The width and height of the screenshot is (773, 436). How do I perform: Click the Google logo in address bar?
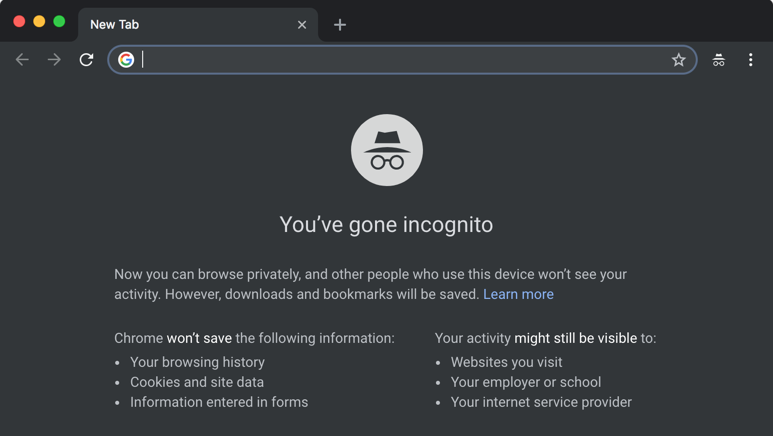point(126,60)
